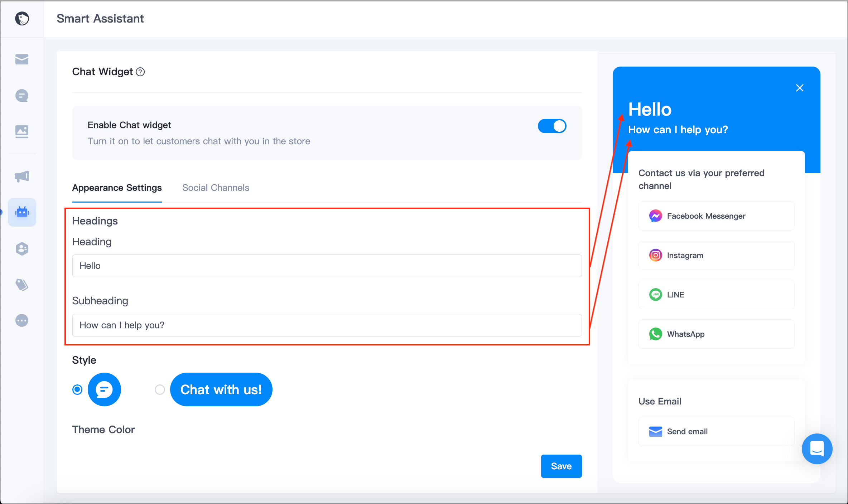
Task: Select the chat bubble icon in the sidebar
Action: pyautogui.click(x=22, y=96)
